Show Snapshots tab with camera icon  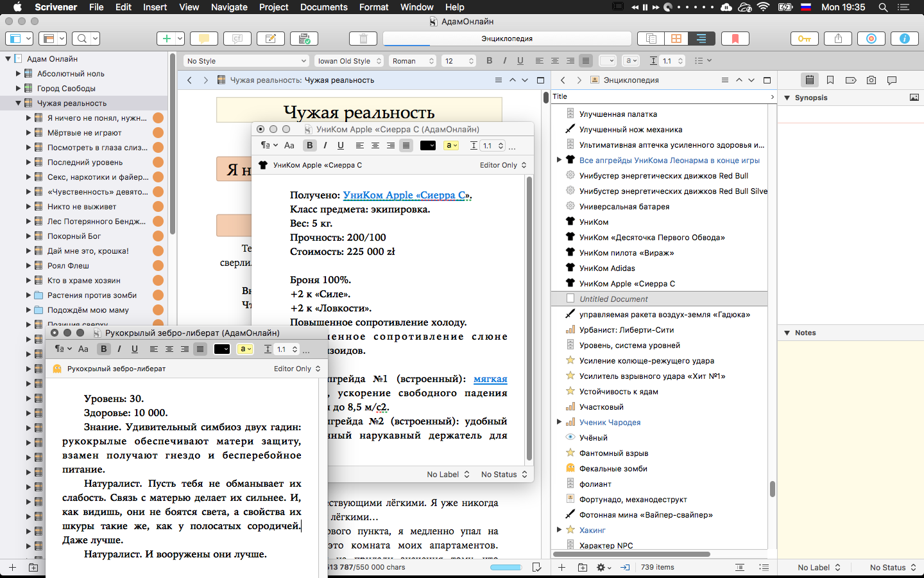click(871, 80)
